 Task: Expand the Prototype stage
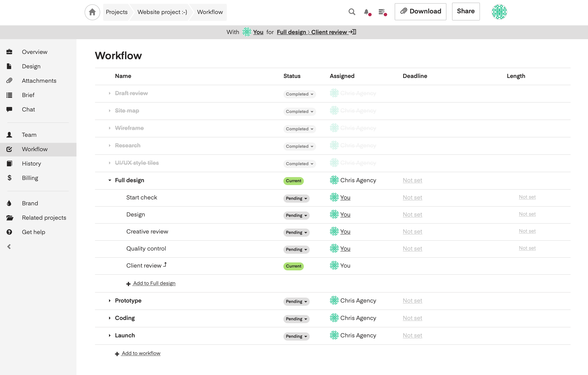point(110,301)
